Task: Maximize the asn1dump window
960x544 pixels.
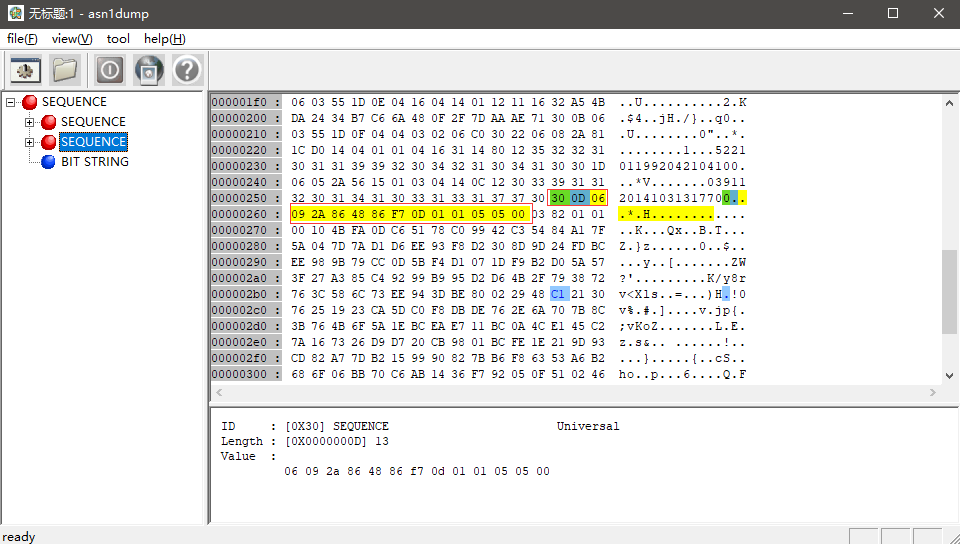Action: (893, 13)
